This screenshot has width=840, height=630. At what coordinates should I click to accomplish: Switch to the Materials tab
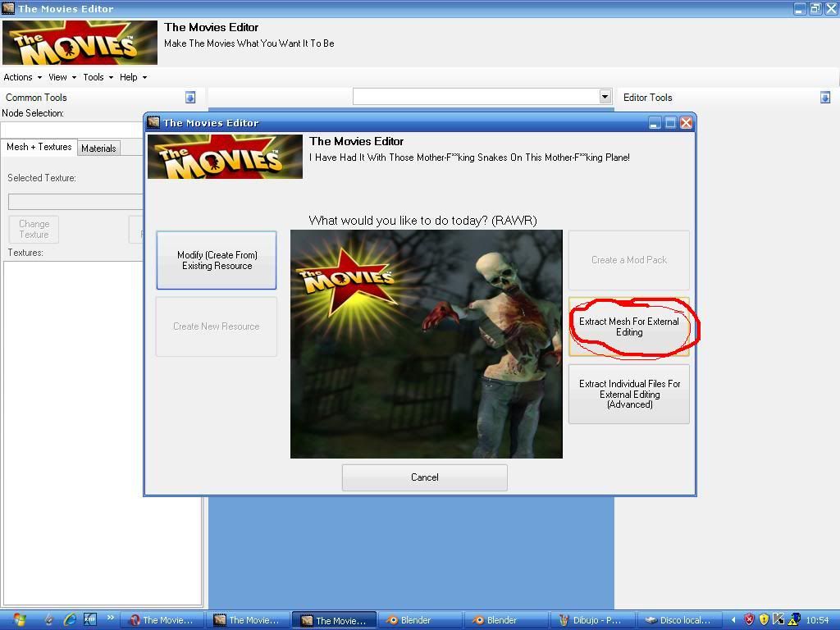(98, 148)
